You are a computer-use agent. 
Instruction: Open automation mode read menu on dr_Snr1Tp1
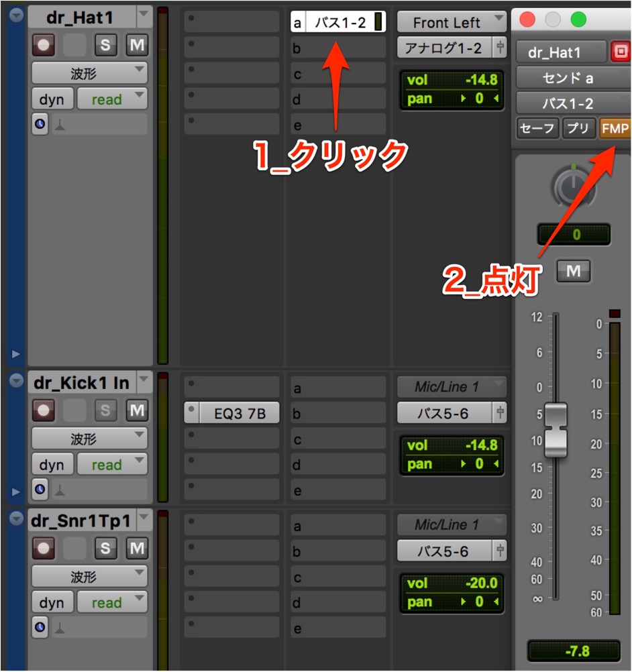tap(112, 602)
